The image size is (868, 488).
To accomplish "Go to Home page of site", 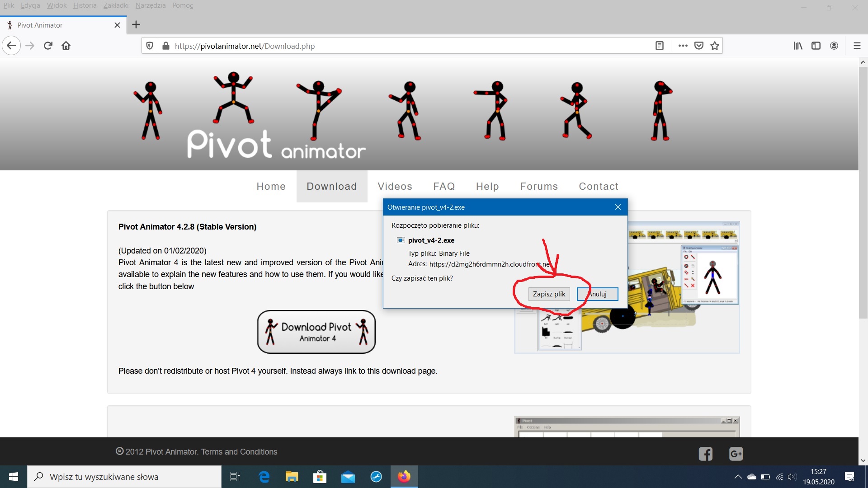I will [271, 186].
